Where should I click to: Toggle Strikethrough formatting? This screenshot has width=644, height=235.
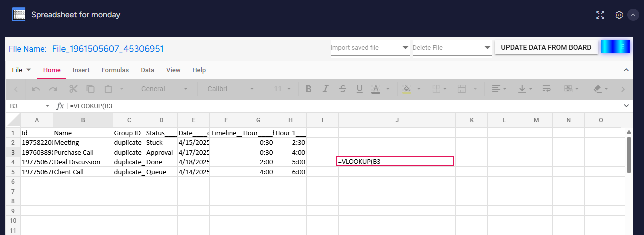[343, 89]
